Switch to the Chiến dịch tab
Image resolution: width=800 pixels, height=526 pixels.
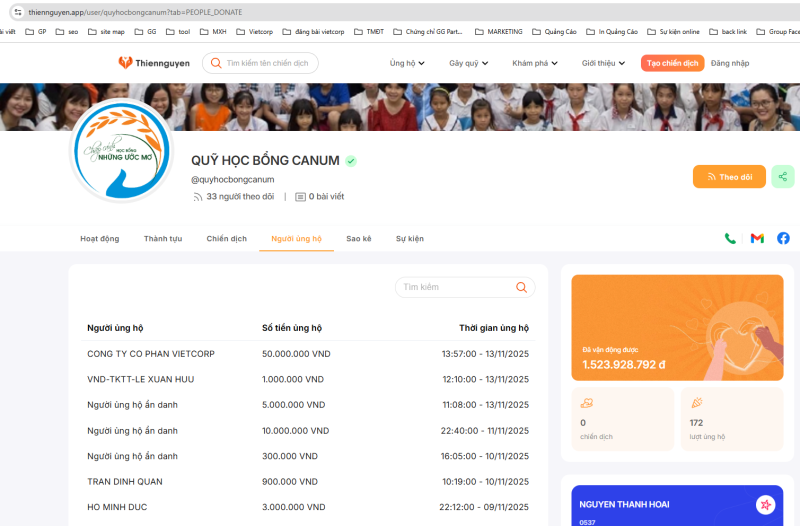tap(227, 239)
